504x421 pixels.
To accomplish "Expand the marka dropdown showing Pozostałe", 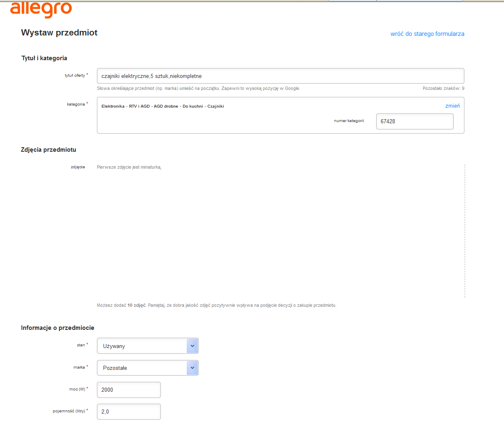I will (142, 368).
